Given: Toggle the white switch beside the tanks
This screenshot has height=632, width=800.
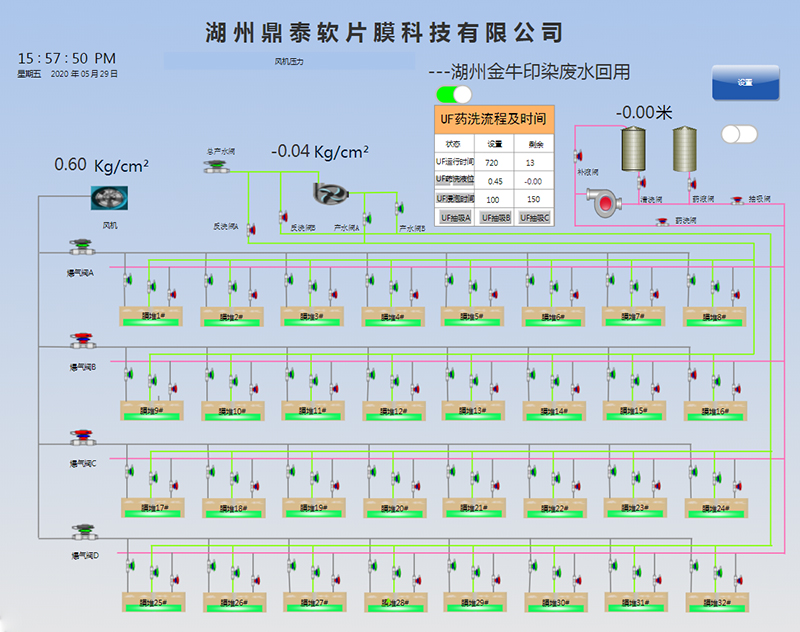Looking at the screenshot, I should [739, 134].
